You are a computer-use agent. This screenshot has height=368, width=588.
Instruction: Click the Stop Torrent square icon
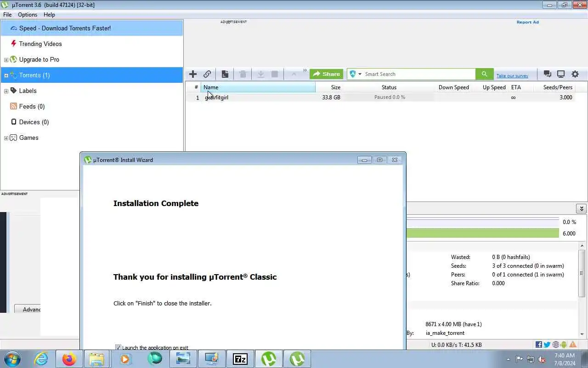[x=275, y=74]
